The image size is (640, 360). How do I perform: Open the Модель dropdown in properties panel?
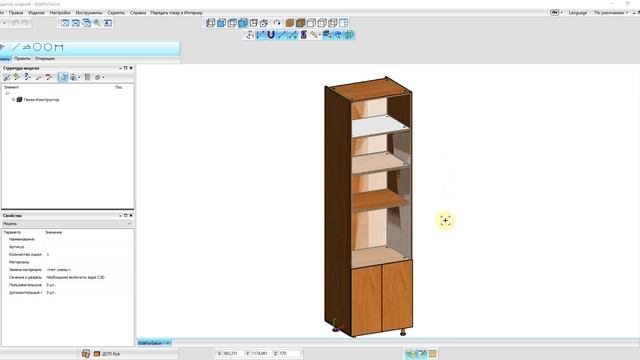pos(67,224)
